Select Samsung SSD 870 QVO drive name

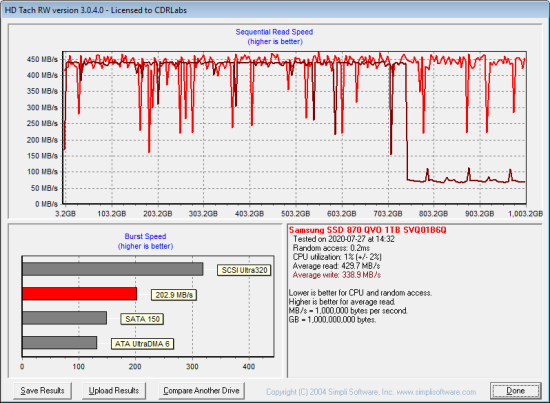tap(368, 230)
